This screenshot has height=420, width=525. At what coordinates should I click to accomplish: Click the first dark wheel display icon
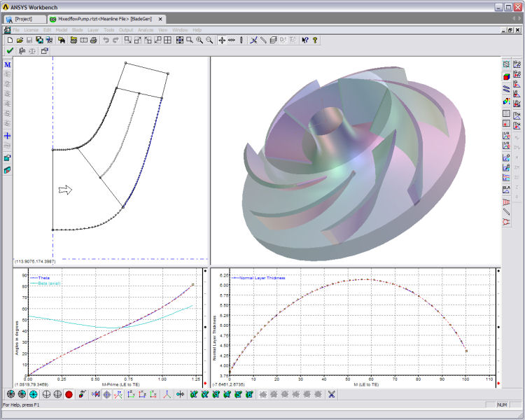click(10, 395)
